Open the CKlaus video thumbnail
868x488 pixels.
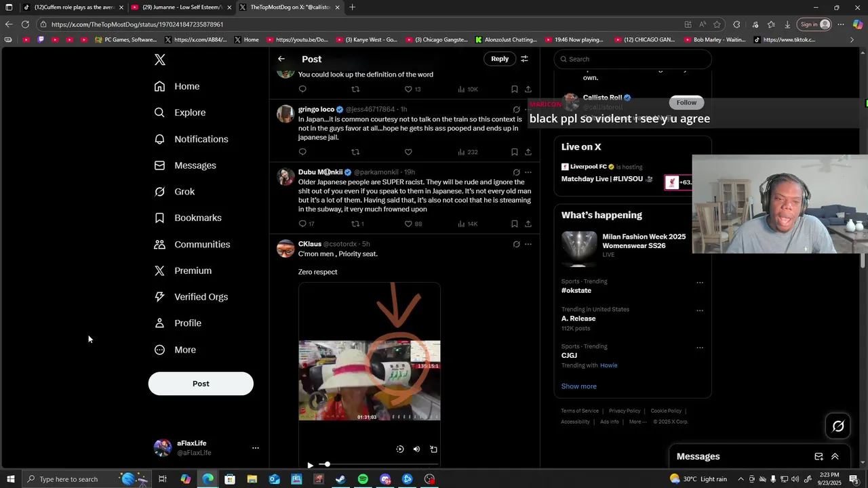click(x=370, y=380)
